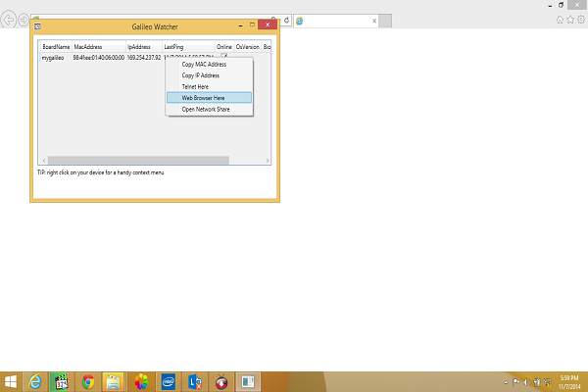588x392 pixels.
Task: Sort by Online column header
Action: 224,47
